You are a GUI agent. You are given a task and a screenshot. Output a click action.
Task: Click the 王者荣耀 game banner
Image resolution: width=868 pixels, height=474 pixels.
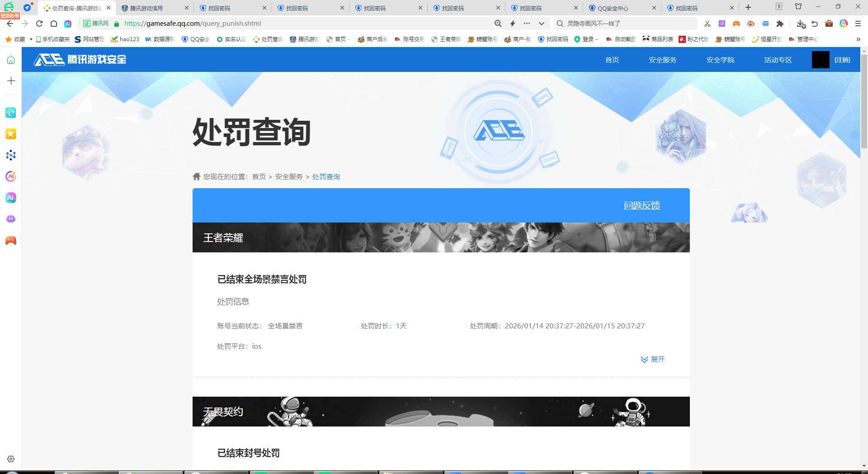[x=441, y=237]
